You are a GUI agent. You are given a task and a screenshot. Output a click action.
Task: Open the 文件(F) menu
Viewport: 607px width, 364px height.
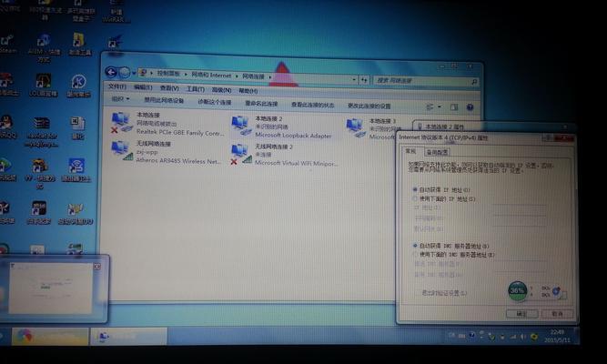tap(117, 86)
